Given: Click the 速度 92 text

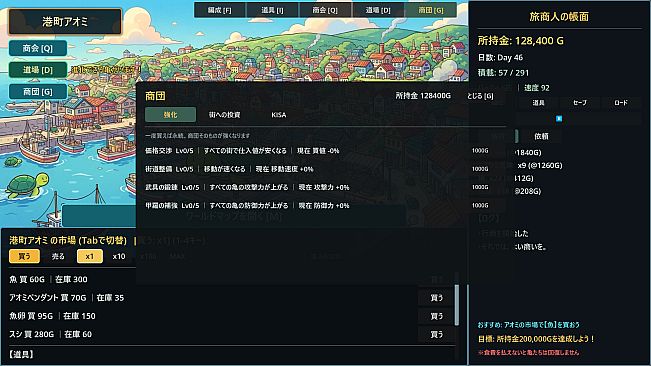Looking at the screenshot, I should pyautogui.click(x=536, y=88).
